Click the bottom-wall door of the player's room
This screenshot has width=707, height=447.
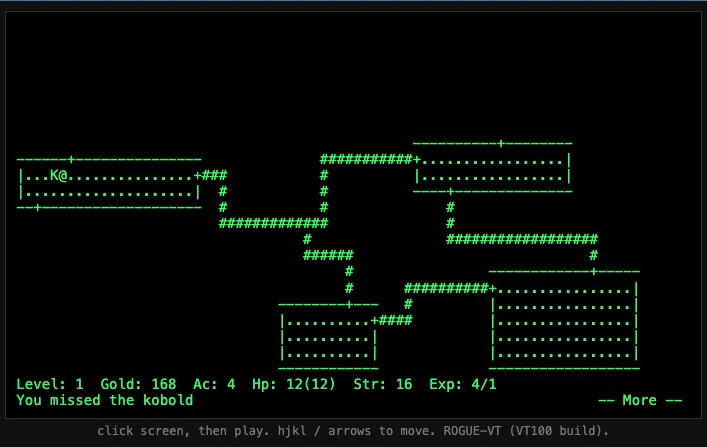tap(37, 207)
